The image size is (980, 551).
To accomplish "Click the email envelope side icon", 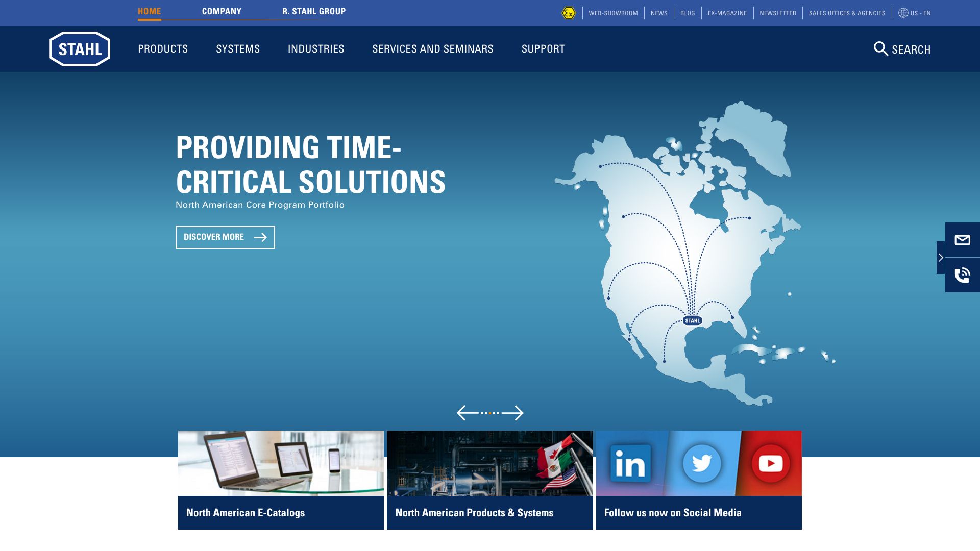I will [962, 240].
